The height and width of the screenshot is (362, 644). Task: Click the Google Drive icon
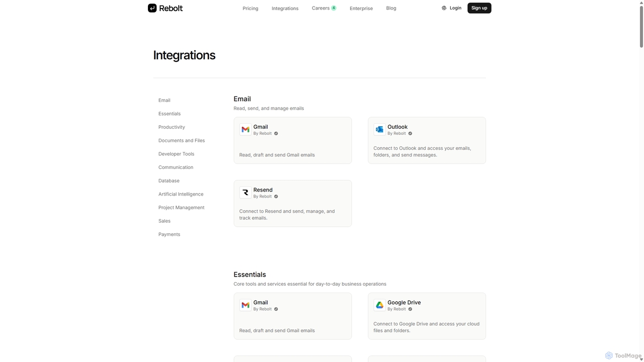pos(379,305)
